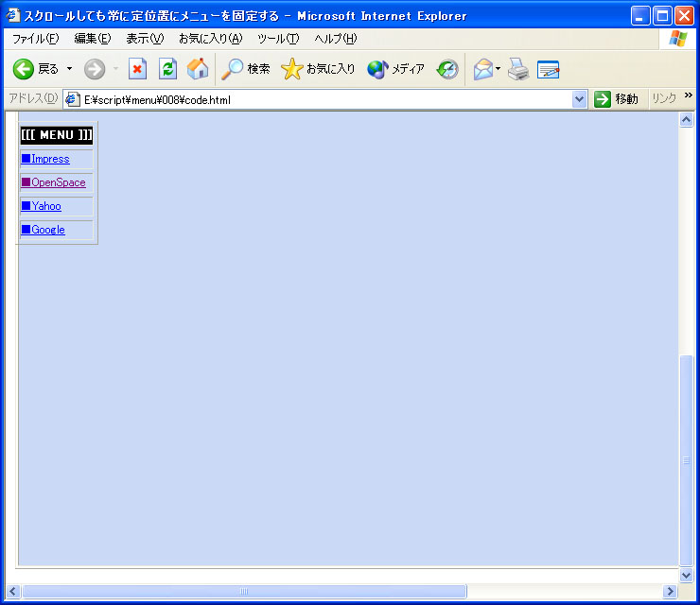Image resolution: width=700 pixels, height=605 pixels.
Task: Open the ファイル(F) menu
Action: pos(35,39)
